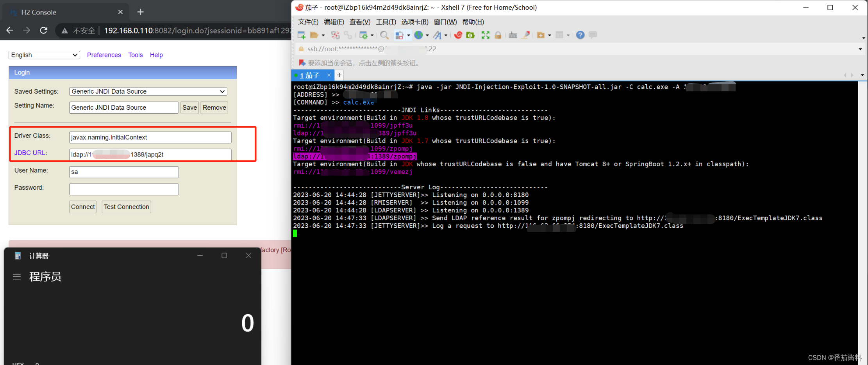
Task: Click the magnifier Find icon in Xshell
Action: click(x=384, y=35)
